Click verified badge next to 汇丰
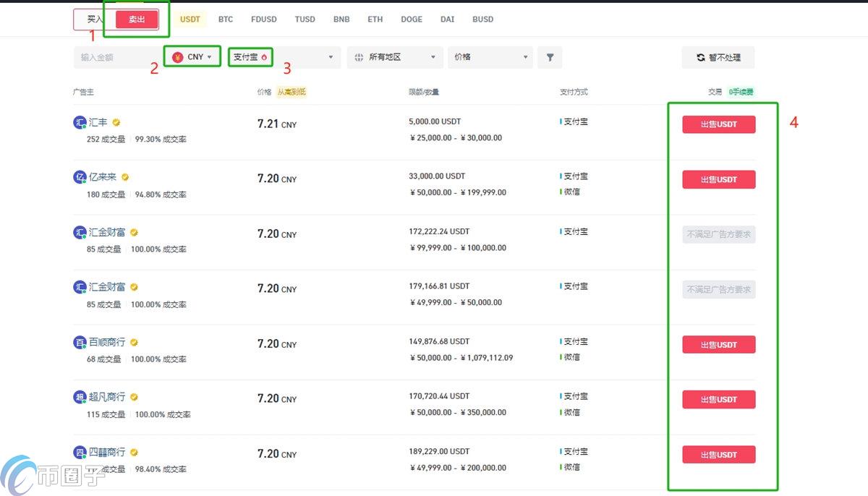Viewport: 868px width, 496px height. point(116,123)
